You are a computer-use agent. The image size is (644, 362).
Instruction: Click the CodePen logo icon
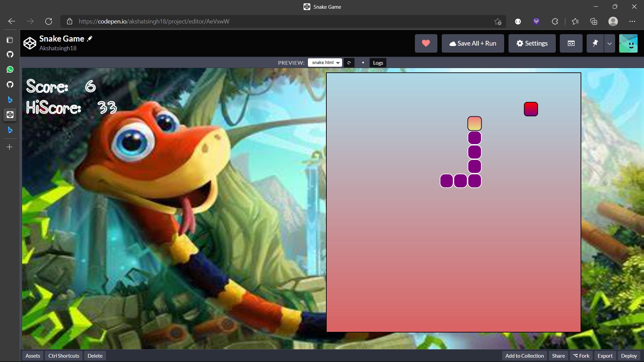click(x=30, y=43)
